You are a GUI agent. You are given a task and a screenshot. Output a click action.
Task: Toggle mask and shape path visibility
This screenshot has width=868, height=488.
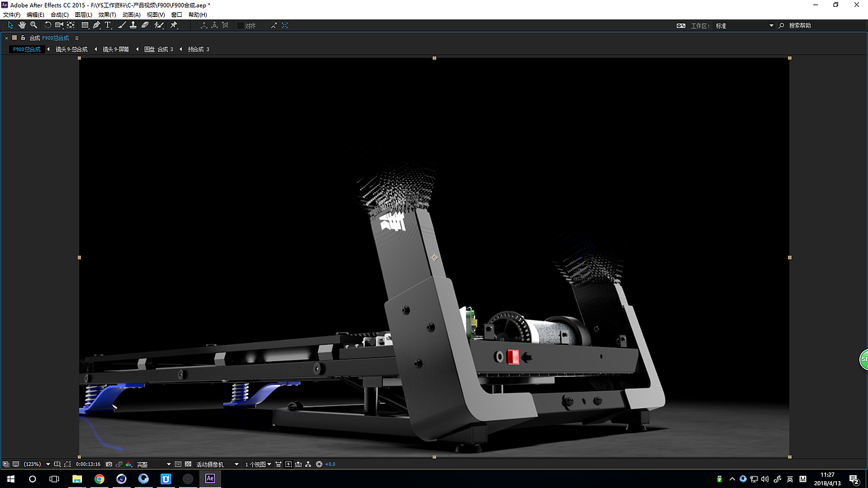tap(68, 464)
